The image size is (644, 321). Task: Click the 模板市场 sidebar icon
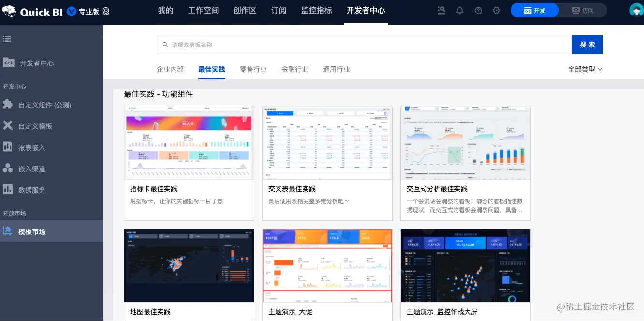[8, 231]
